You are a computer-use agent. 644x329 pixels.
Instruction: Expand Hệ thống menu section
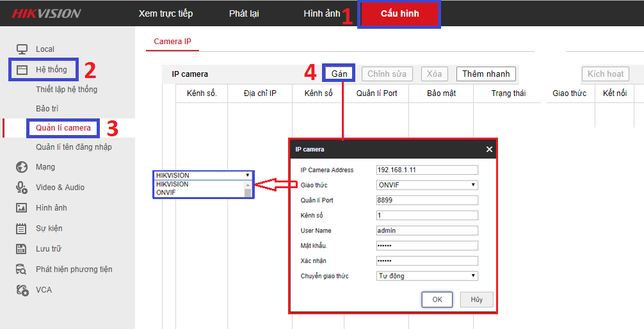(x=51, y=69)
